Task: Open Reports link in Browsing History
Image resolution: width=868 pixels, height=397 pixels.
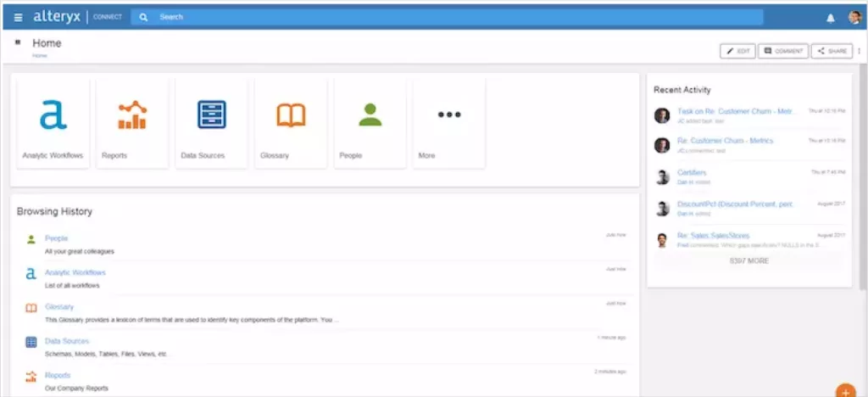Action: (x=58, y=376)
